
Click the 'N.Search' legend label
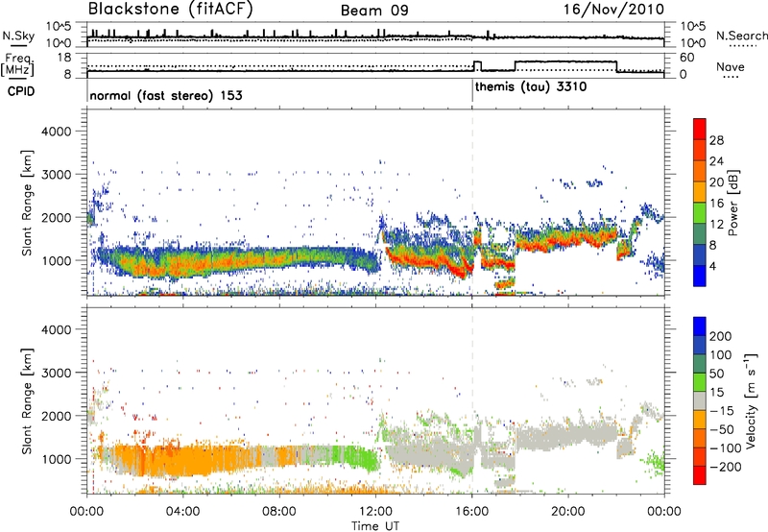741,36
